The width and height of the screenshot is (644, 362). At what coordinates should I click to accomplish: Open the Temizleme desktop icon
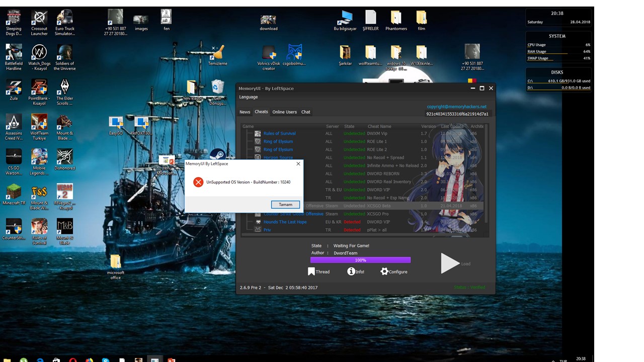[218, 55]
